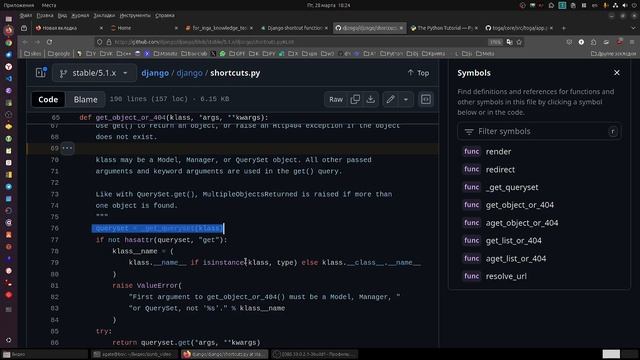Switch to the Blame view tab

pyautogui.click(x=85, y=99)
